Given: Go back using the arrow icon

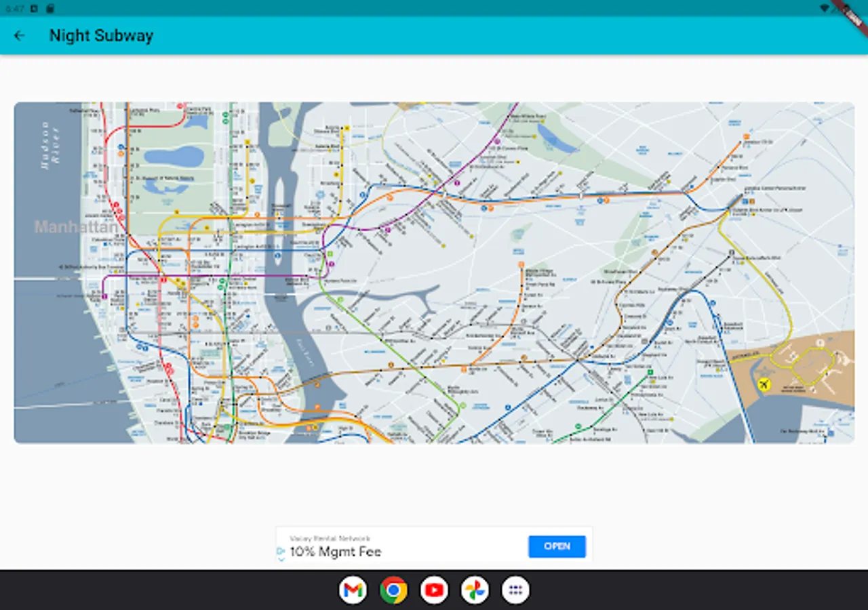Looking at the screenshot, I should (19, 36).
